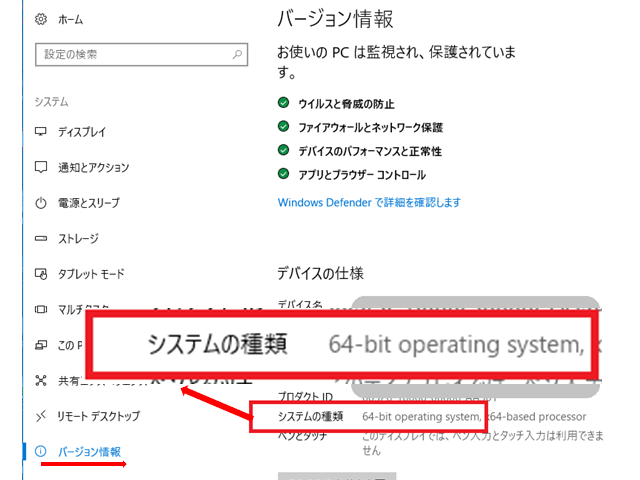Viewport: 640px width, 480px height.
Task: Click the green check beside ファイアウォールとネットワーク保護
Action: pos(284,128)
